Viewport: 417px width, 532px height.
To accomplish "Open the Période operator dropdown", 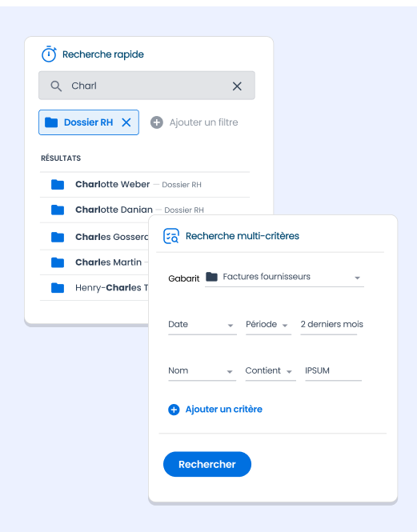I will click(268, 325).
